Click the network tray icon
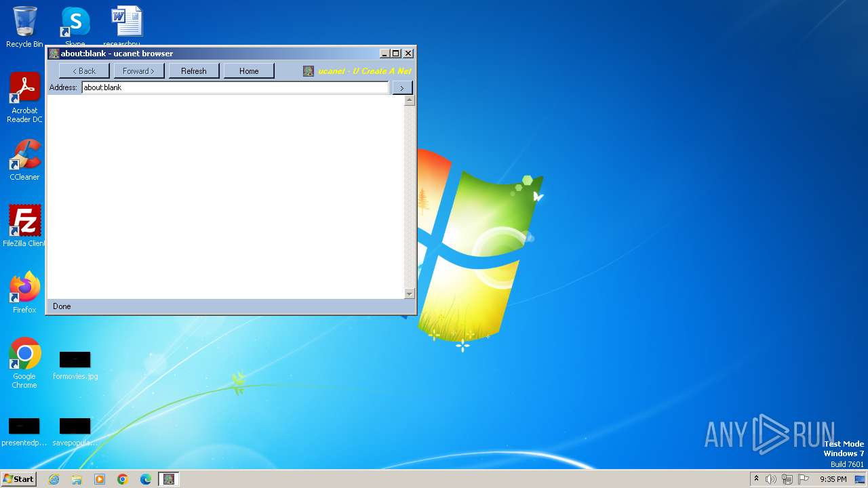This screenshot has width=868, height=488. click(787, 479)
